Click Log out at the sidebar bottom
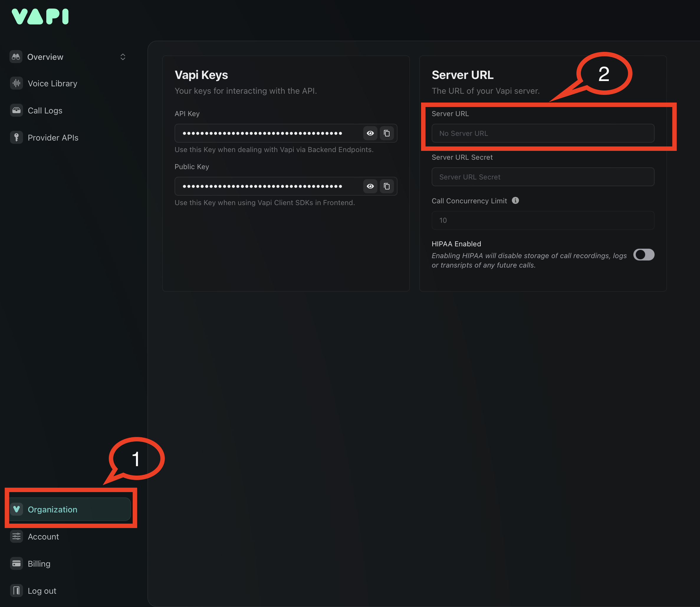Image resolution: width=700 pixels, height=607 pixels. [42, 590]
